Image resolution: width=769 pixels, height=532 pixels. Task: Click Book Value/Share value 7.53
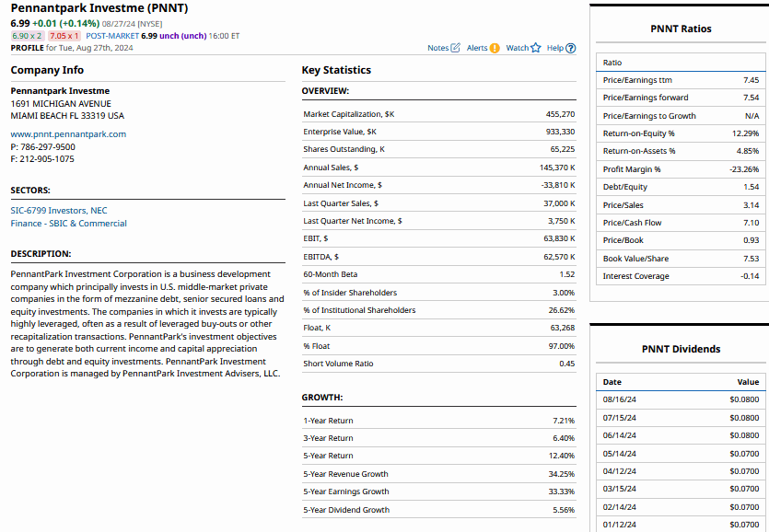click(751, 259)
